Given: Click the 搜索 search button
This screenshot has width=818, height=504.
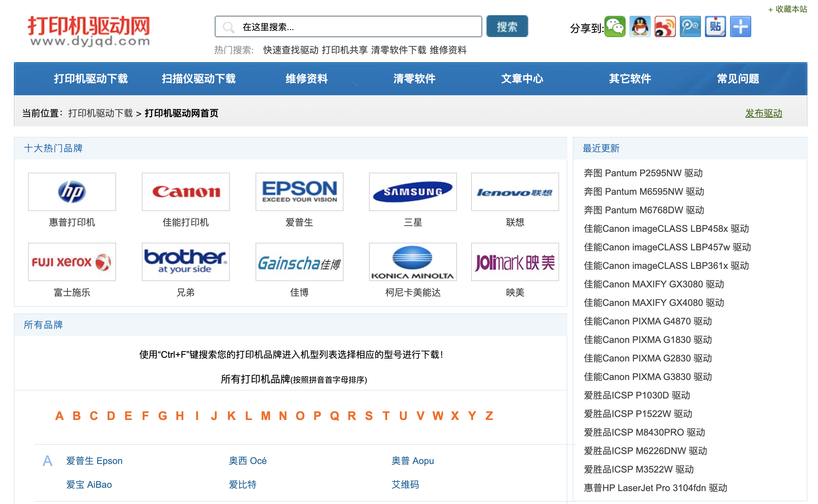Looking at the screenshot, I should point(507,26).
